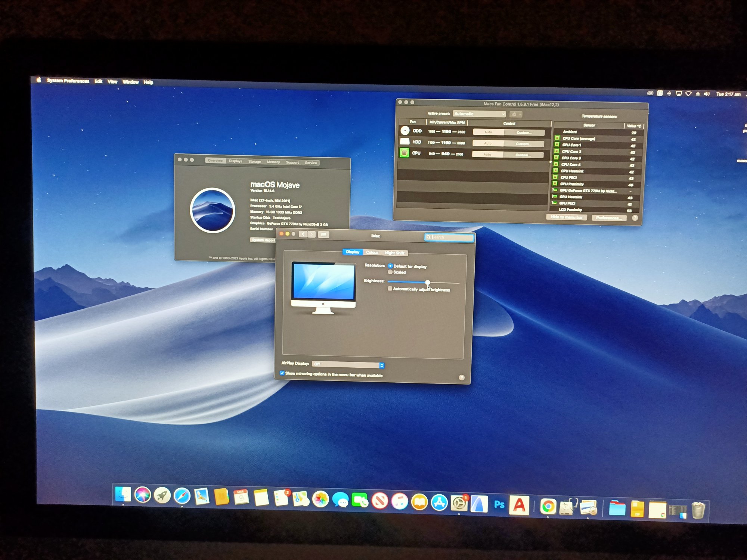Open Macs Fan Control Preferences button
Image resolution: width=747 pixels, height=560 pixels.
pyautogui.click(x=609, y=218)
